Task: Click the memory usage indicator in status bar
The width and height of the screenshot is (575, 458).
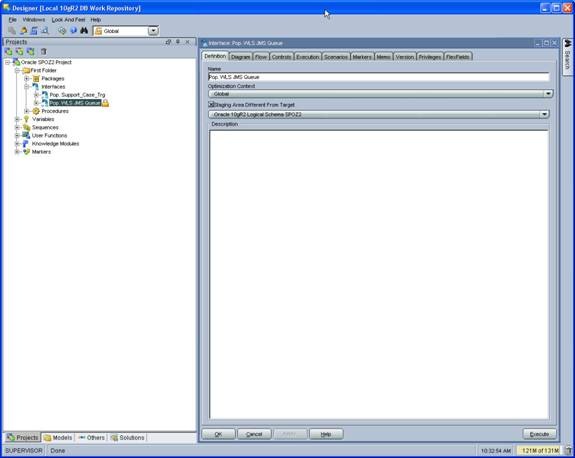Action: 539,450
